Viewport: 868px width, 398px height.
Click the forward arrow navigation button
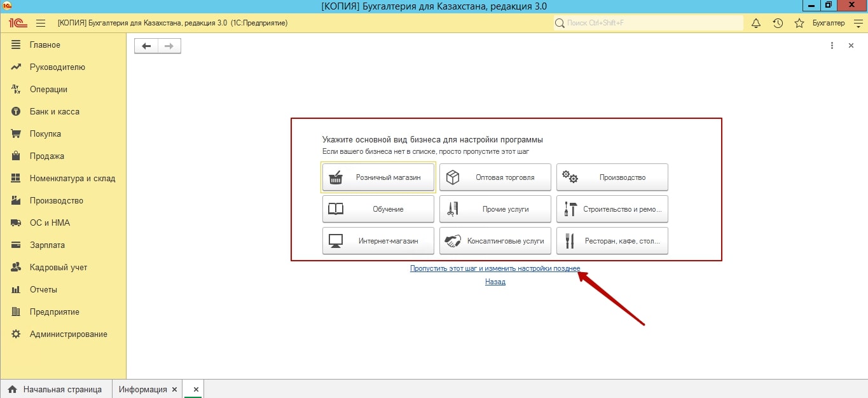[x=169, y=46]
